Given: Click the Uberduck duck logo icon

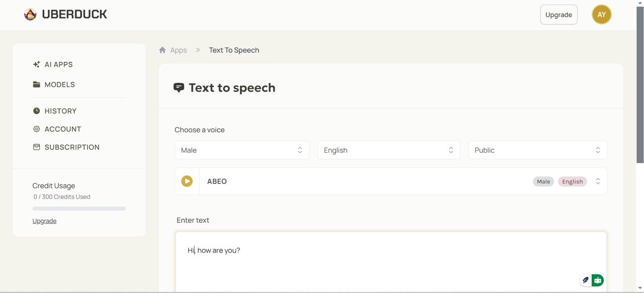Looking at the screenshot, I should click(30, 15).
